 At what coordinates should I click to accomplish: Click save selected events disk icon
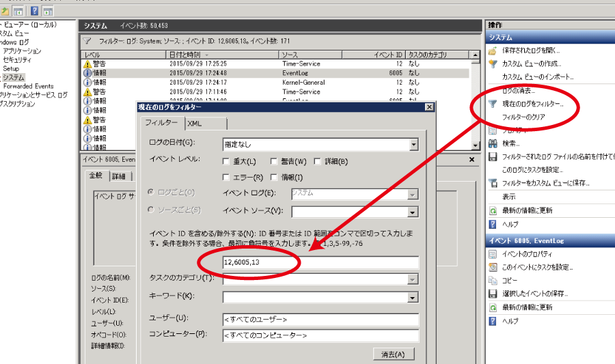[493, 294]
